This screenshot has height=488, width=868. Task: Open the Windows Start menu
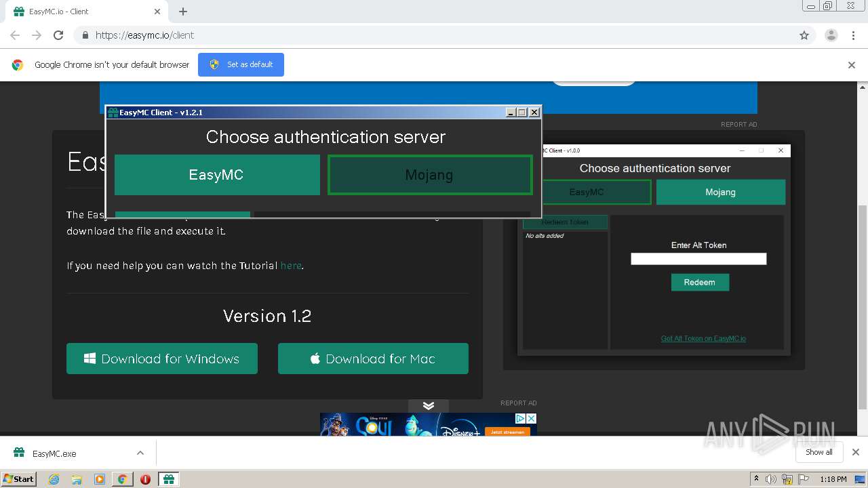(x=19, y=479)
